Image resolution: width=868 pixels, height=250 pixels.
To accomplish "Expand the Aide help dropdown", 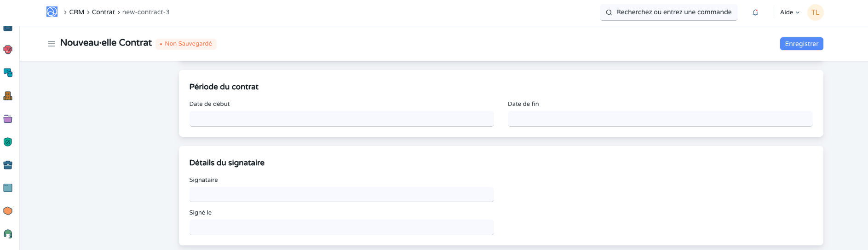I will 789,12.
